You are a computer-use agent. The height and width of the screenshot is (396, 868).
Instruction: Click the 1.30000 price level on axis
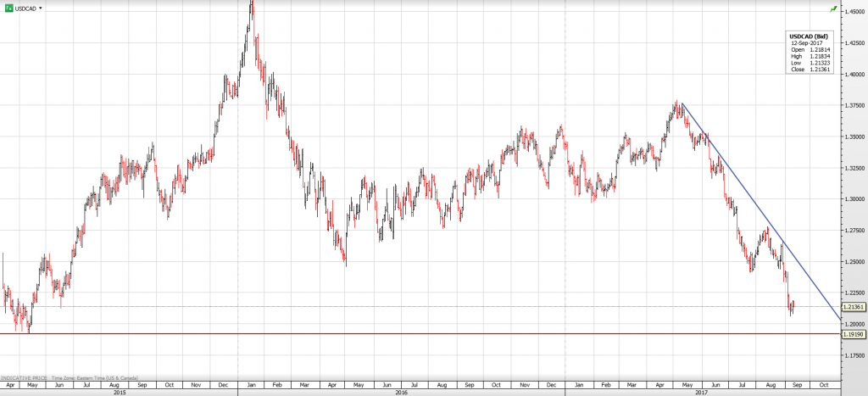tap(853, 199)
